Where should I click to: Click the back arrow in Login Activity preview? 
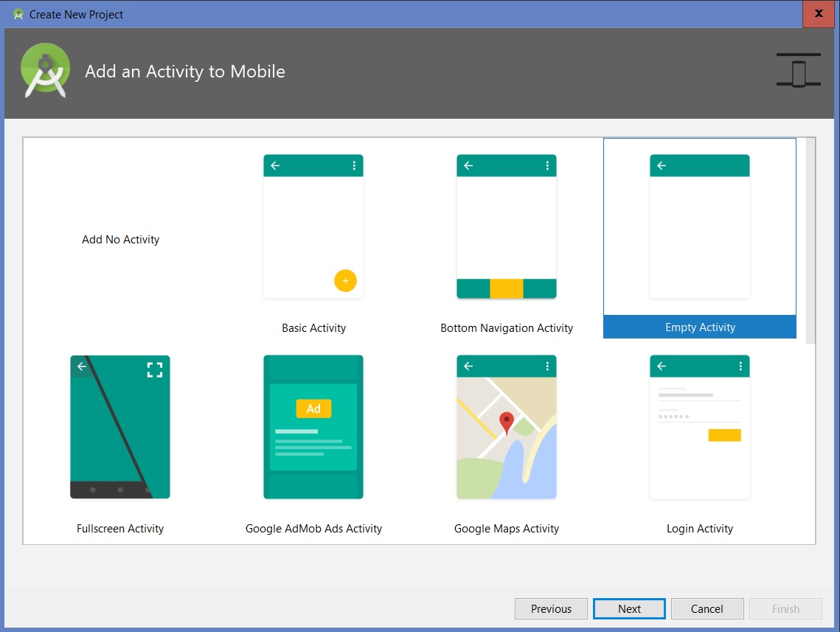662,367
